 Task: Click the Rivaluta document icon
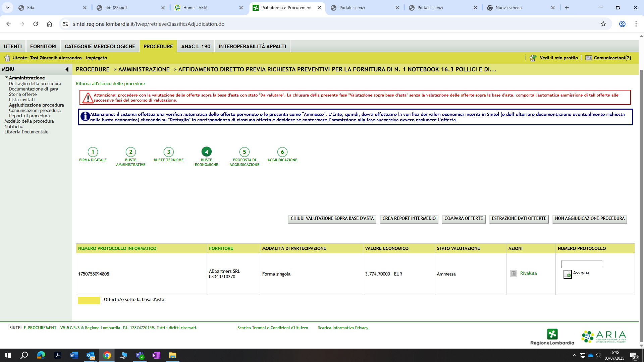[513, 274]
